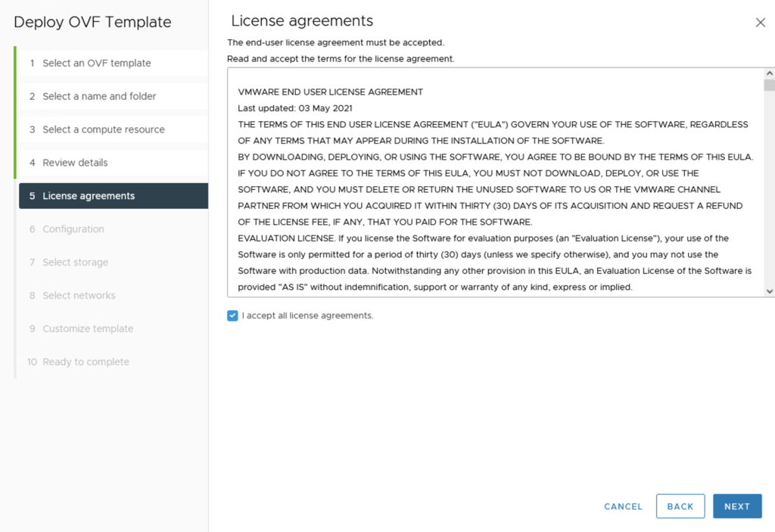Click the Configuration step in sidebar

pyautogui.click(x=73, y=229)
